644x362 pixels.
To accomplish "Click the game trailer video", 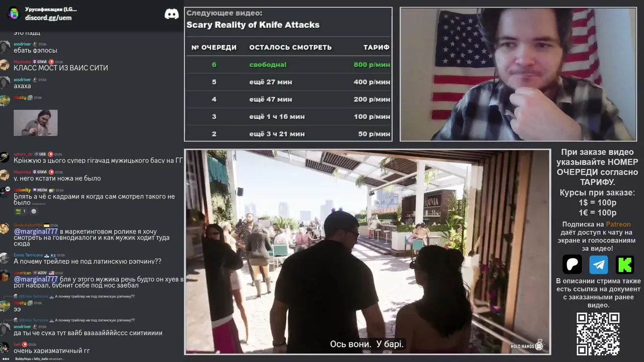I will click(x=367, y=252).
